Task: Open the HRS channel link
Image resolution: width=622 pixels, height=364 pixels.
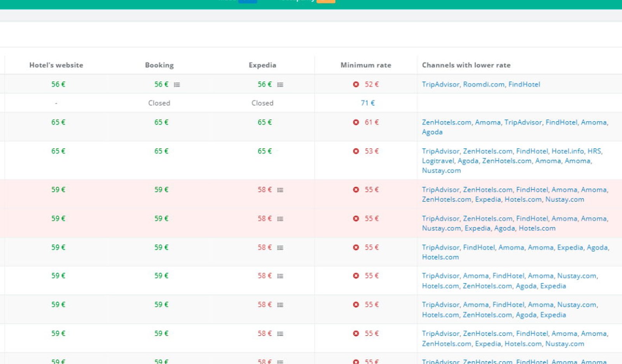Action: [x=594, y=151]
